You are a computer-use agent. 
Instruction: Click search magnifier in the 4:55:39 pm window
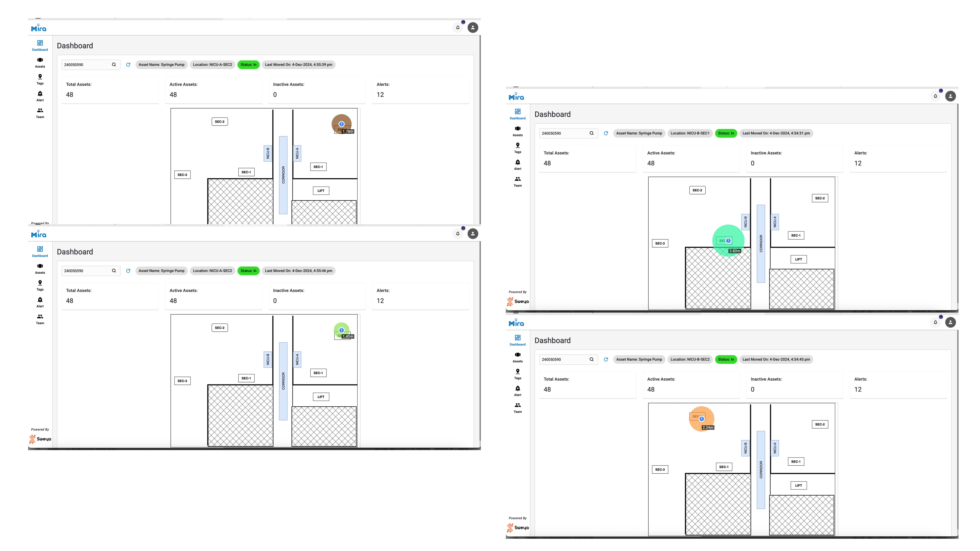(114, 65)
